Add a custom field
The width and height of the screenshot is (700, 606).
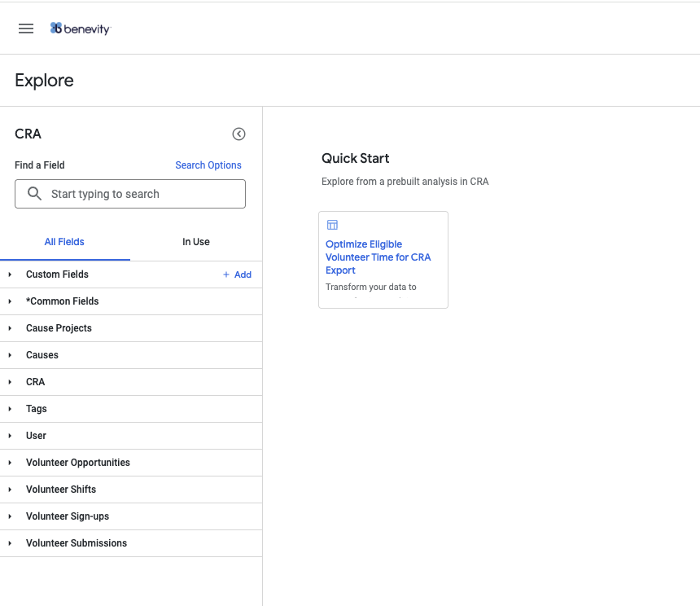(x=237, y=274)
